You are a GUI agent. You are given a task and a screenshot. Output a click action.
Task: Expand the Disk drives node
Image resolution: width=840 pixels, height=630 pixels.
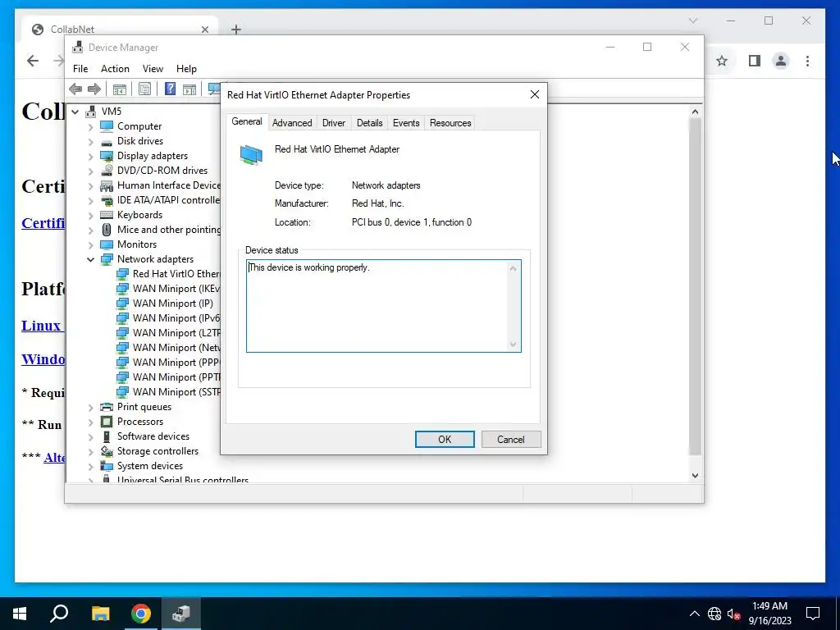tap(90, 141)
